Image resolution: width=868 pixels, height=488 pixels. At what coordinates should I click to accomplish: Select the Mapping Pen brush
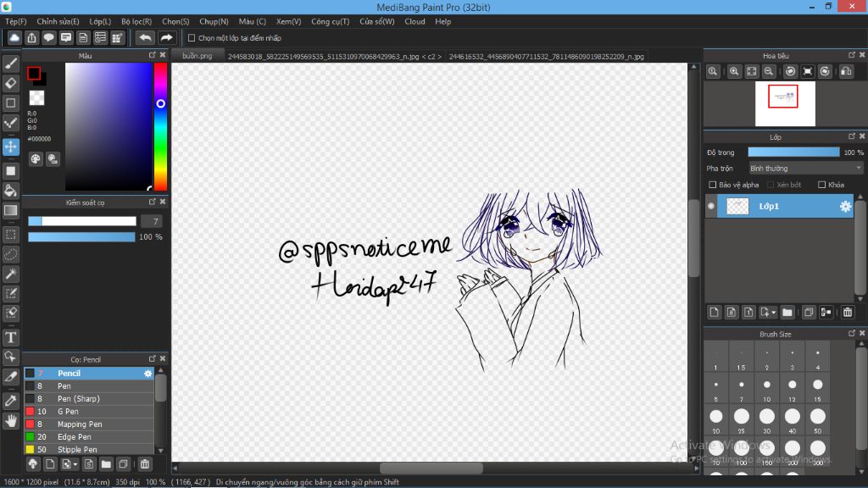(89, 424)
